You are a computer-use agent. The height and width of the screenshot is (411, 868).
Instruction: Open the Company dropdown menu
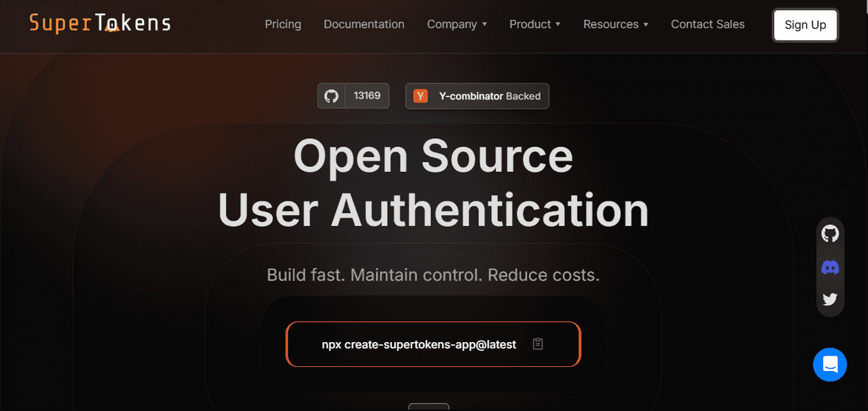point(457,24)
